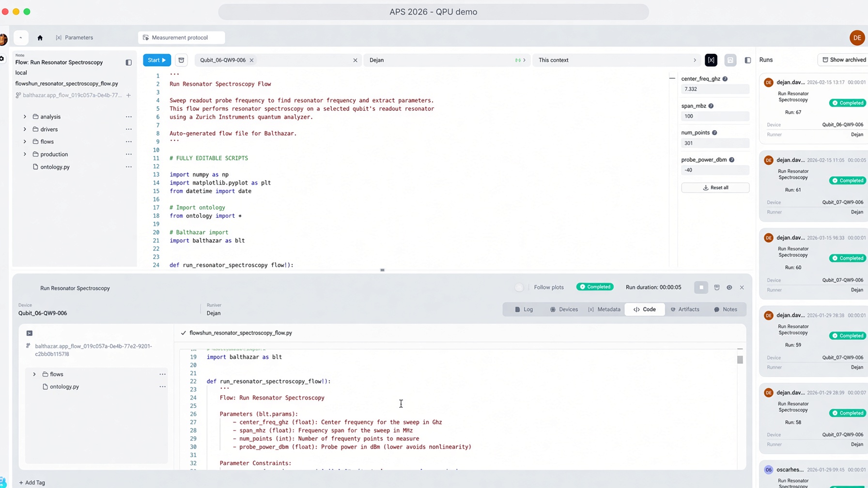Open the Parameters tab
The image size is (868, 488).
click(x=74, y=38)
